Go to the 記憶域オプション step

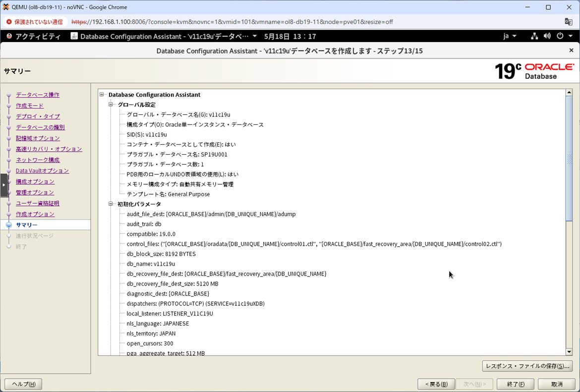point(38,138)
